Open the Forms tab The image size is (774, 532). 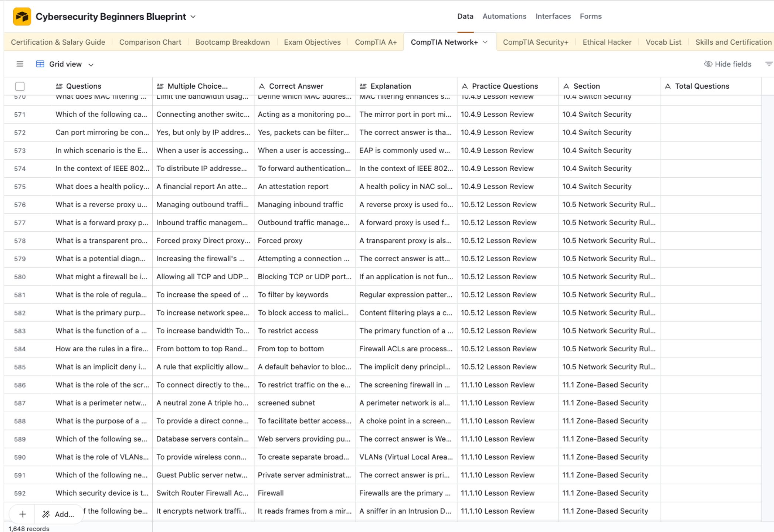tap(591, 16)
